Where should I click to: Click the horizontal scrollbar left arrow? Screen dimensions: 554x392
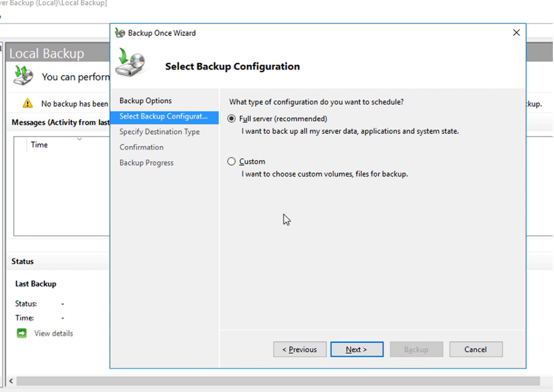tap(10, 381)
